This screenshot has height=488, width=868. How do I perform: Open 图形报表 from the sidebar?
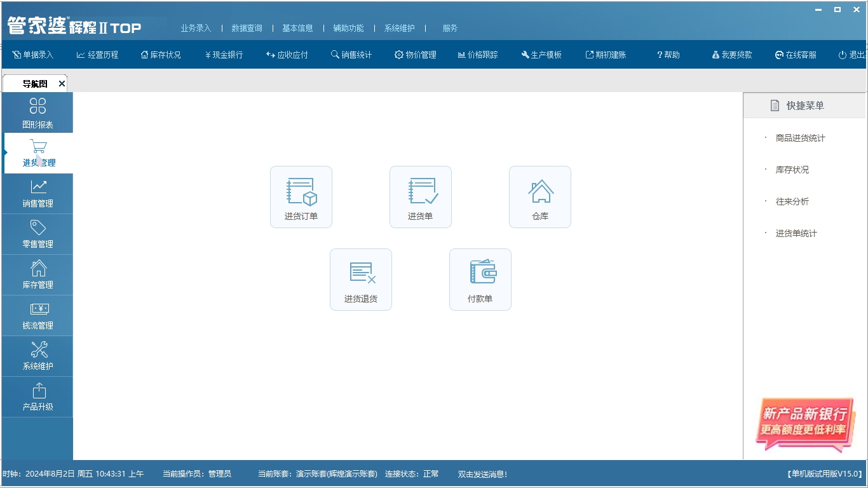(37, 112)
